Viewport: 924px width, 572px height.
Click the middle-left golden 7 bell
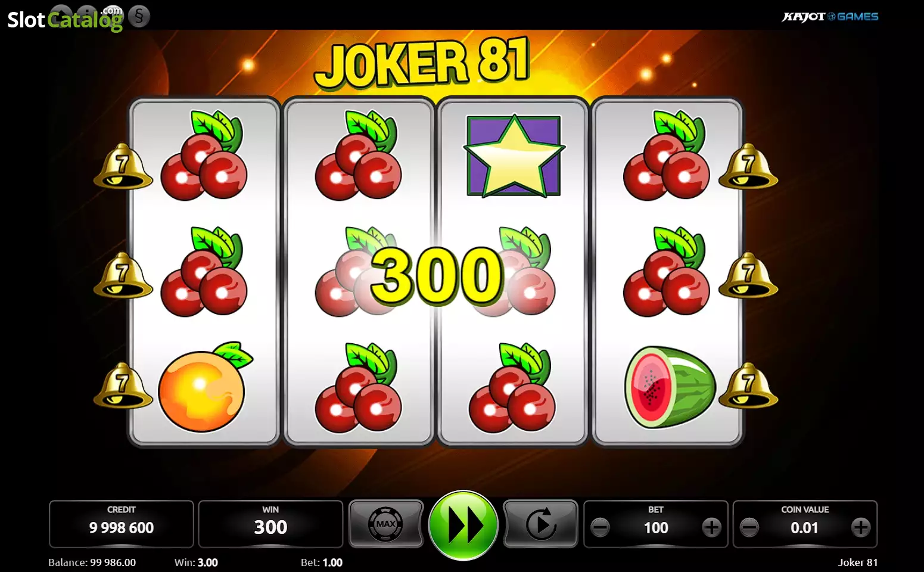click(123, 275)
